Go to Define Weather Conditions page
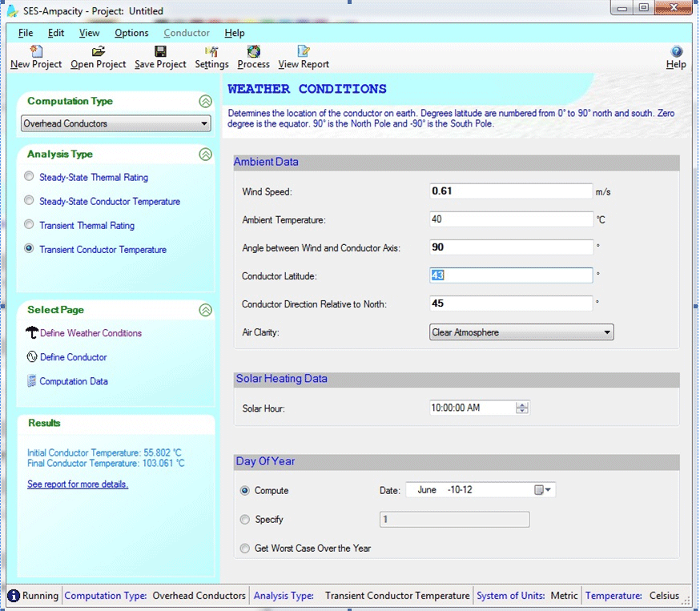 (91, 333)
